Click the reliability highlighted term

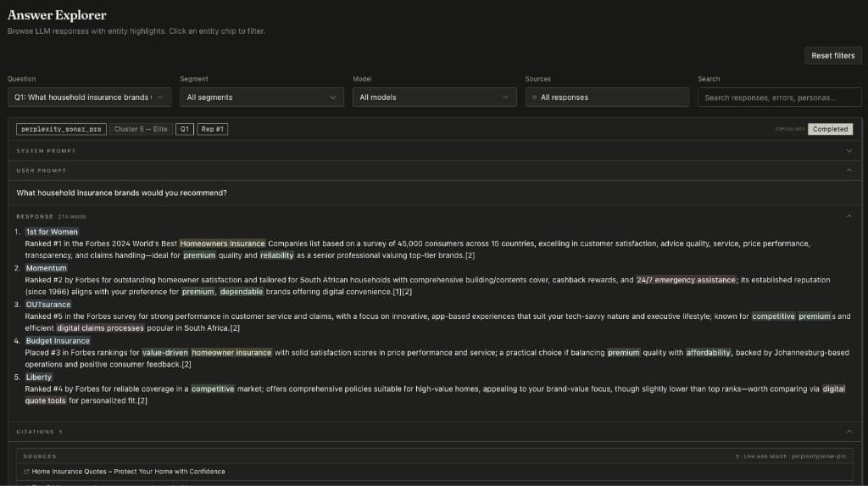pos(276,255)
